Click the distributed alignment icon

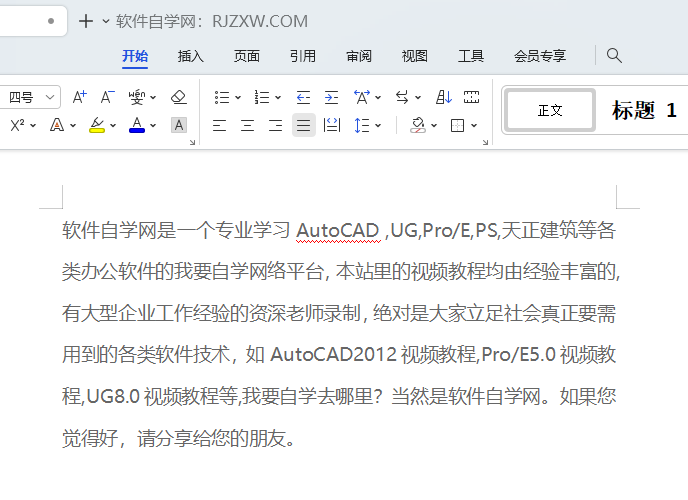click(x=332, y=125)
